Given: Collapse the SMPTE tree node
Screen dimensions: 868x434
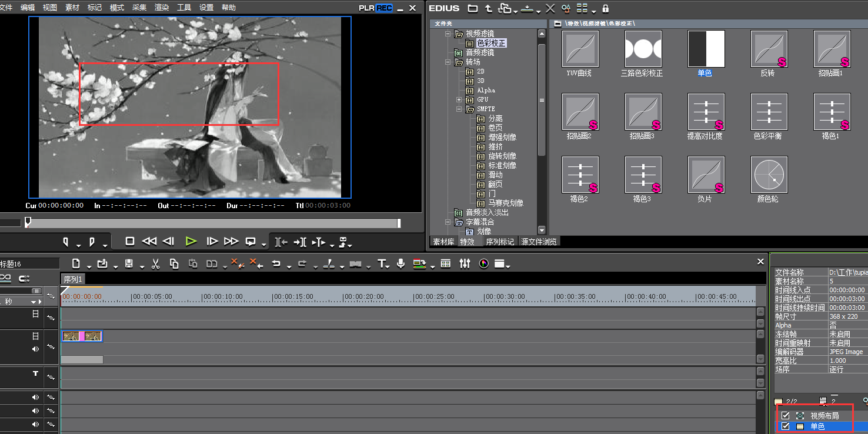Looking at the screenshot, I should point(459,109).
